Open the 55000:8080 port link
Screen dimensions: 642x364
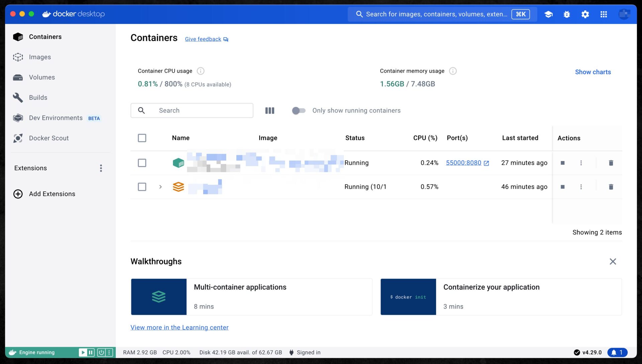click(464, 163)
